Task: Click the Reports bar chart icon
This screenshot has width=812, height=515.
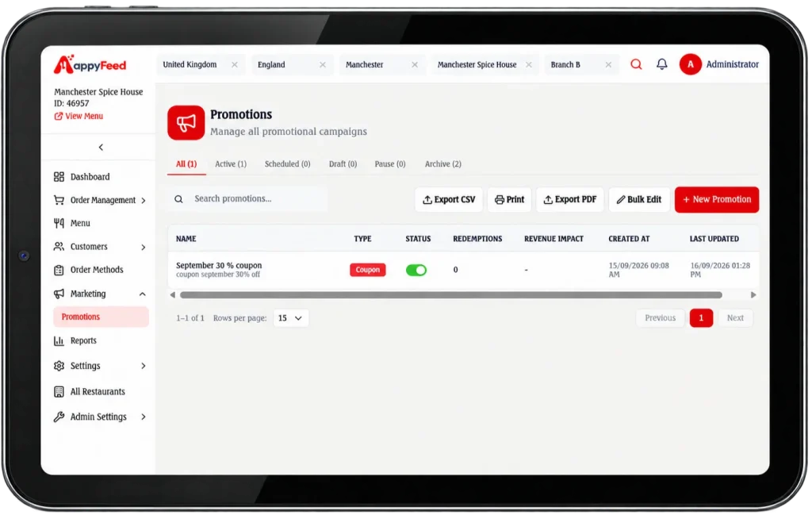Action: pos(59,341)
